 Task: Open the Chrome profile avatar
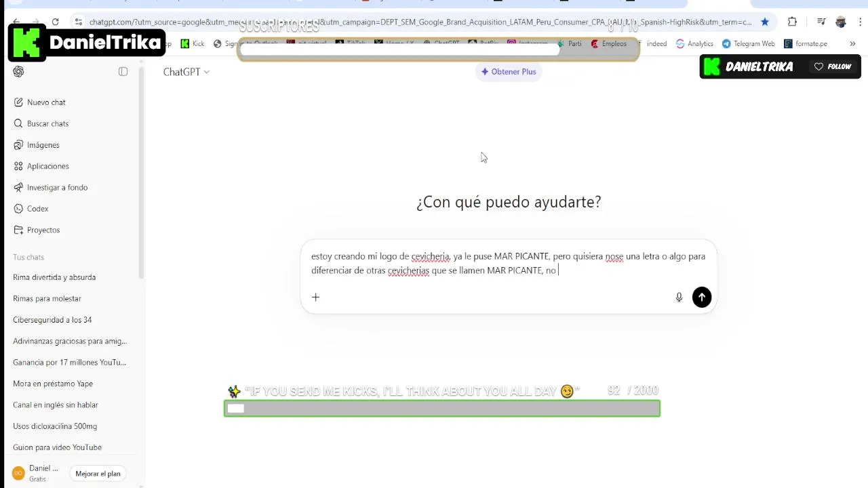click(x=841, y=22)
